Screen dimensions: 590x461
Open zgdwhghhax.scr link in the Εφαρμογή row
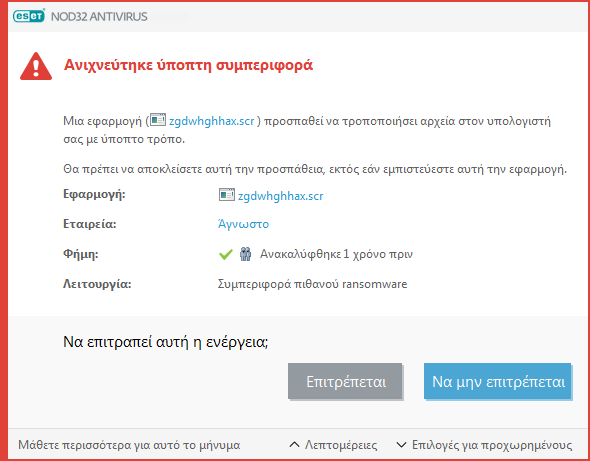pyautogui.click(x=281, y=196)
